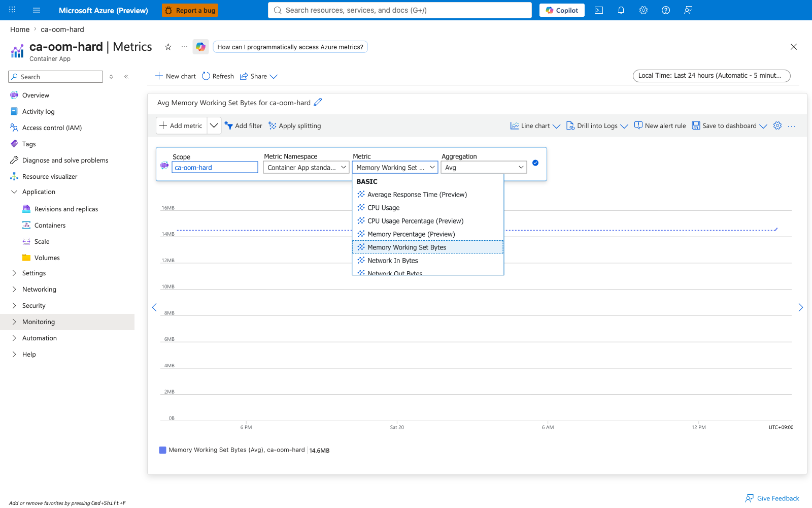Select the CPU Usage metric
The image size is (812, 508).
[x=428, y=208]
